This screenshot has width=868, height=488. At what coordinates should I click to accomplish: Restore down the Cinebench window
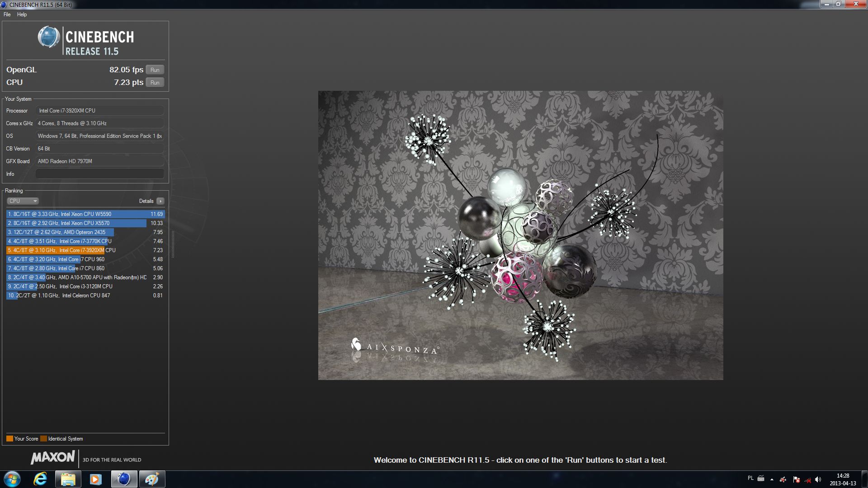click(x=839, y=4)
